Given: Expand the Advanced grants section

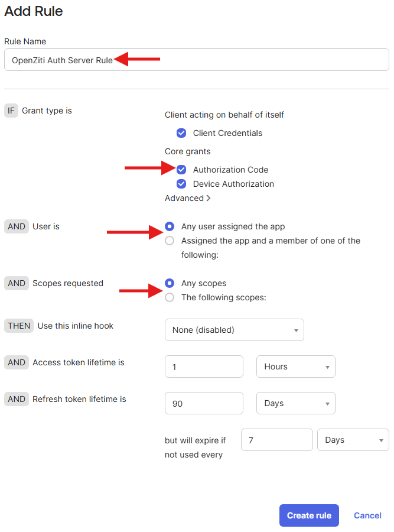Looking at the screenshot, I should point(187,198).
